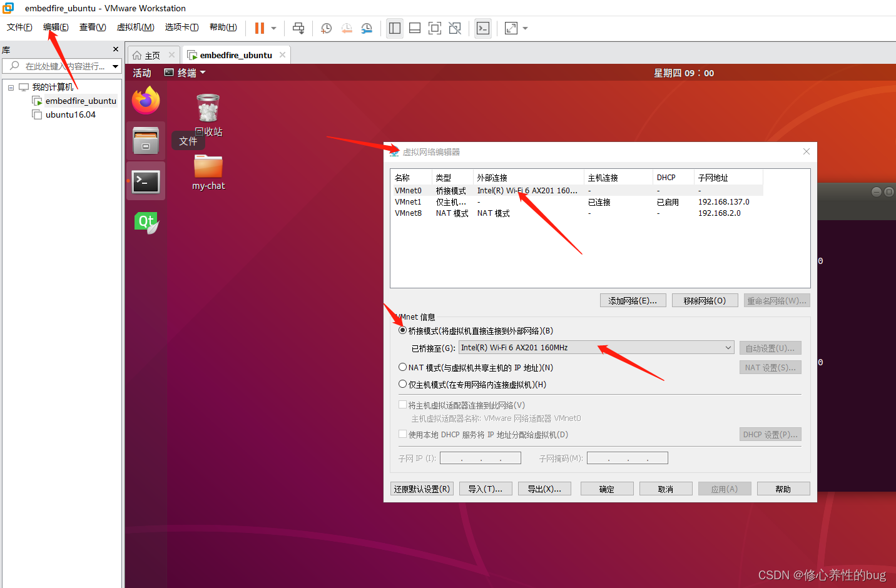Click the Ubuntu clock 星期四 09:00
The width and height of the screenshot is (896, 588).
click(x=684, y=73)
